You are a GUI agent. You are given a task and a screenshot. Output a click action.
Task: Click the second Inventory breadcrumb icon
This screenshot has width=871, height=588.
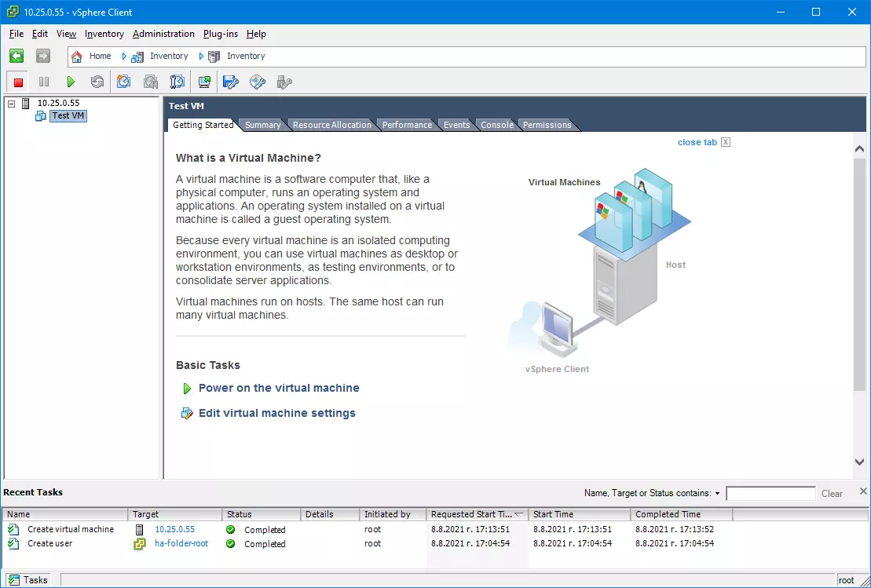tap(214, 56)
